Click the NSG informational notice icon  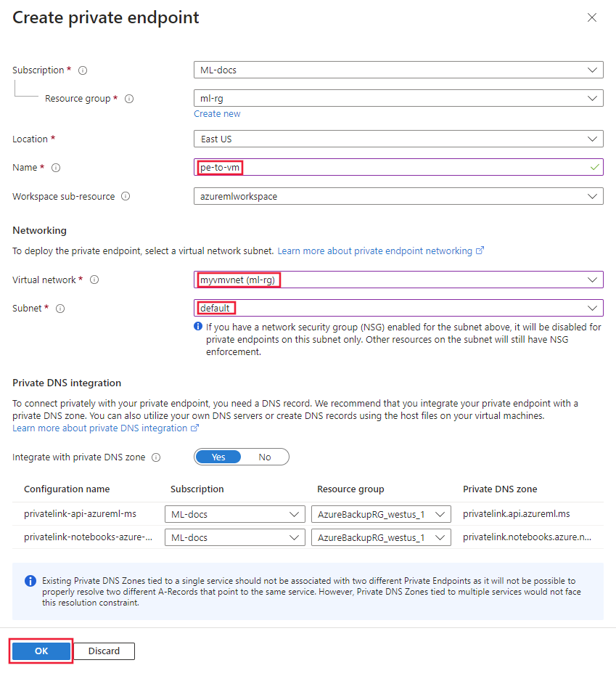(197, 327)
